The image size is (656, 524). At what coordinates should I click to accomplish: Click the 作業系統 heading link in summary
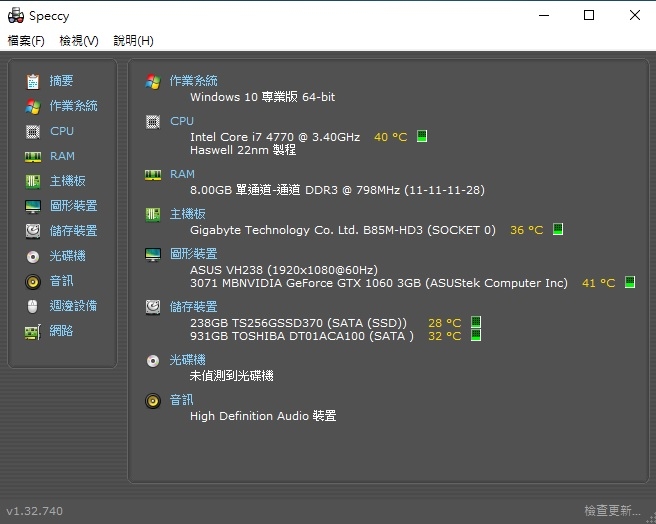pyautogui.click(x=193, y=80)
